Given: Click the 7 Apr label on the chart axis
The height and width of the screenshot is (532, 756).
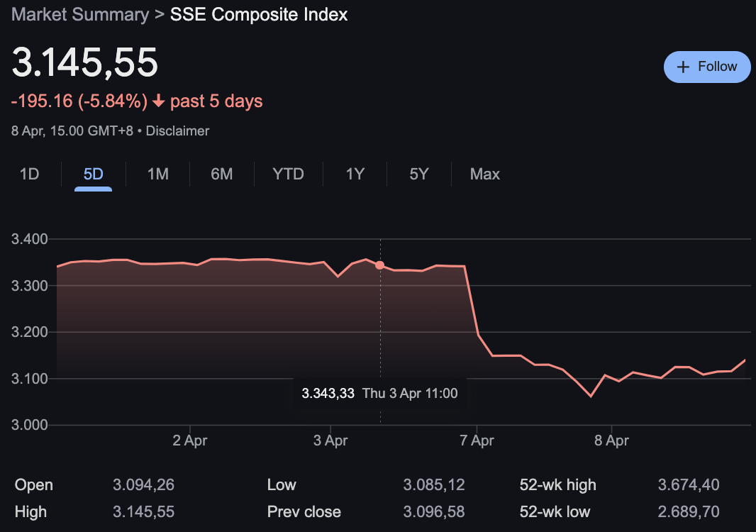Looking at the screenshot, I should [x=477, y=440].
